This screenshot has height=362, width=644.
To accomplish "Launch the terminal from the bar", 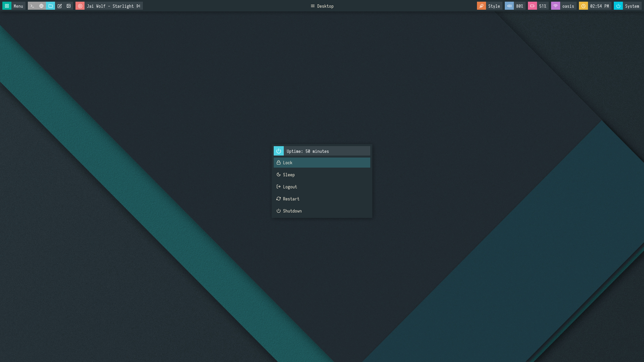I will 32,6.
